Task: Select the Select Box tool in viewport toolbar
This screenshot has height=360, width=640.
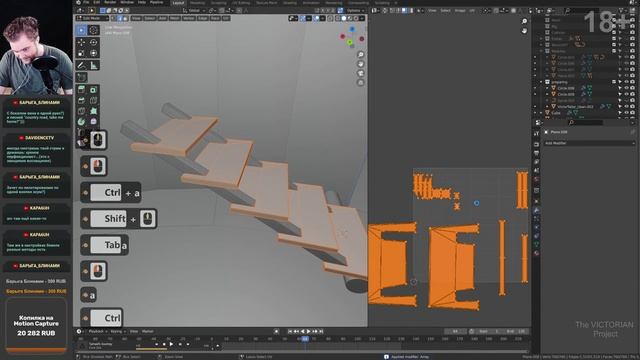Action: click(81, 30)
